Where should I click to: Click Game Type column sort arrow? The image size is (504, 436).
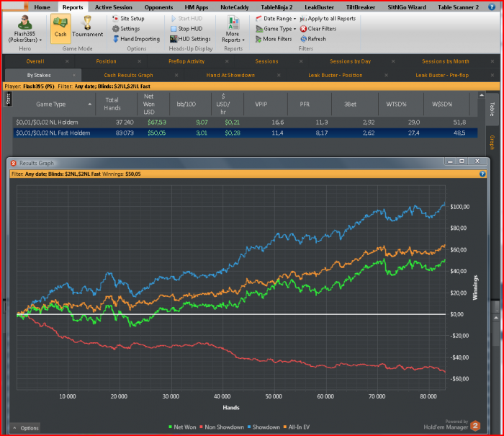coord(90,104)
